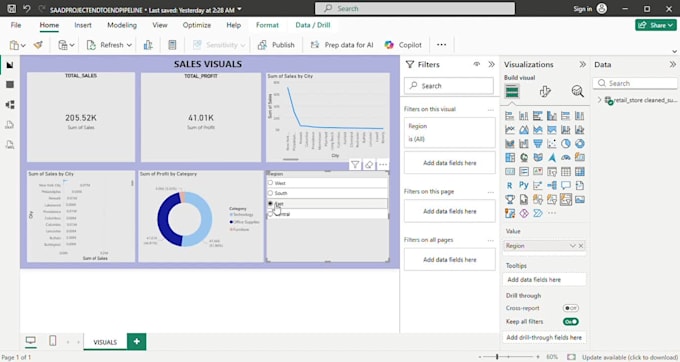680x362 pixels.
Task: Open the Region field chevron in Value
Action: click(x=572, y=246)
